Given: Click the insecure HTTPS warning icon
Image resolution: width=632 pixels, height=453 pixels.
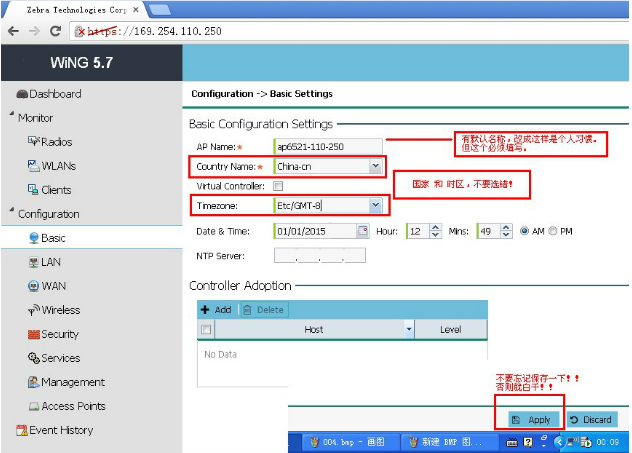Looking at the screenshot, I should [x=80, y=31].
